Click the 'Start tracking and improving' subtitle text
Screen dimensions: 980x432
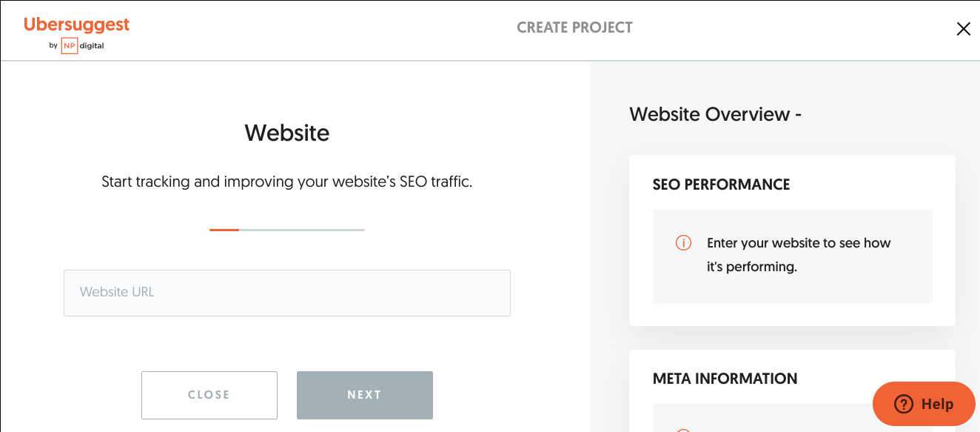click(x=286, y=182)
